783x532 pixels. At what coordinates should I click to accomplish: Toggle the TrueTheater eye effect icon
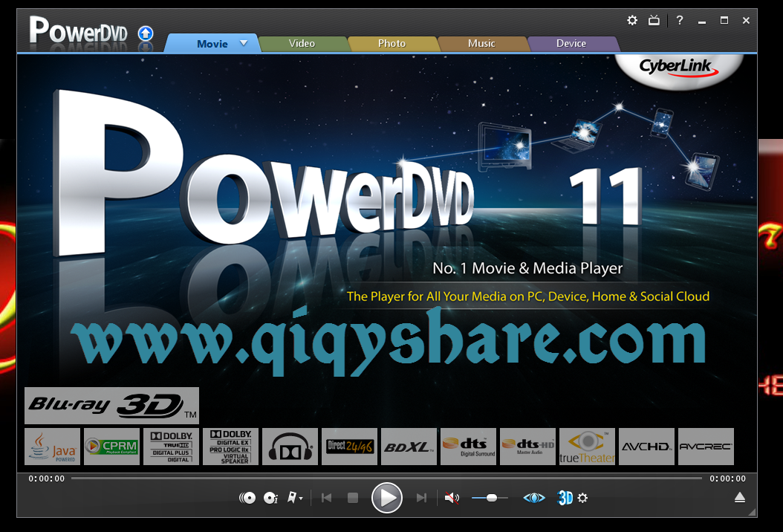coord(534,498)
